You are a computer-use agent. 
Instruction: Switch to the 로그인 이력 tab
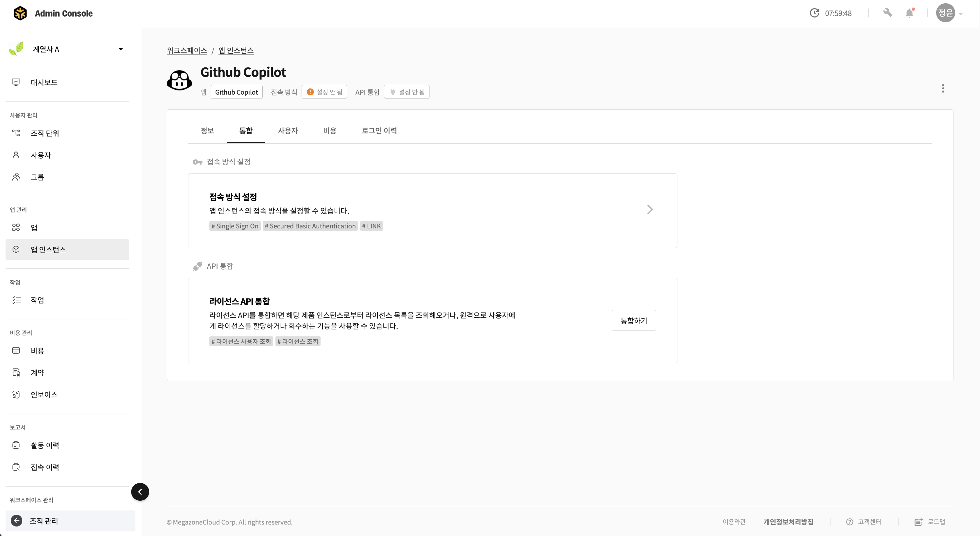tap(379, 131)
